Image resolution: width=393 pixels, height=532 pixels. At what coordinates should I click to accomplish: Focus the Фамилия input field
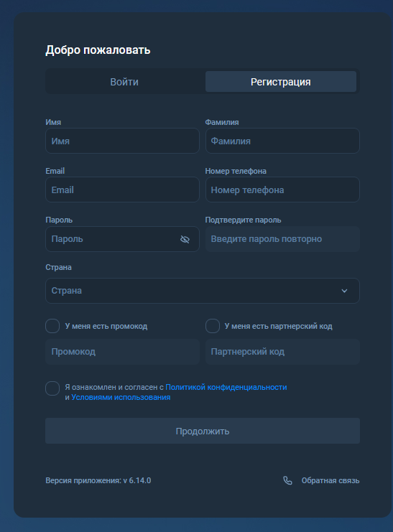pyautogui.click(x=282, y=141)
